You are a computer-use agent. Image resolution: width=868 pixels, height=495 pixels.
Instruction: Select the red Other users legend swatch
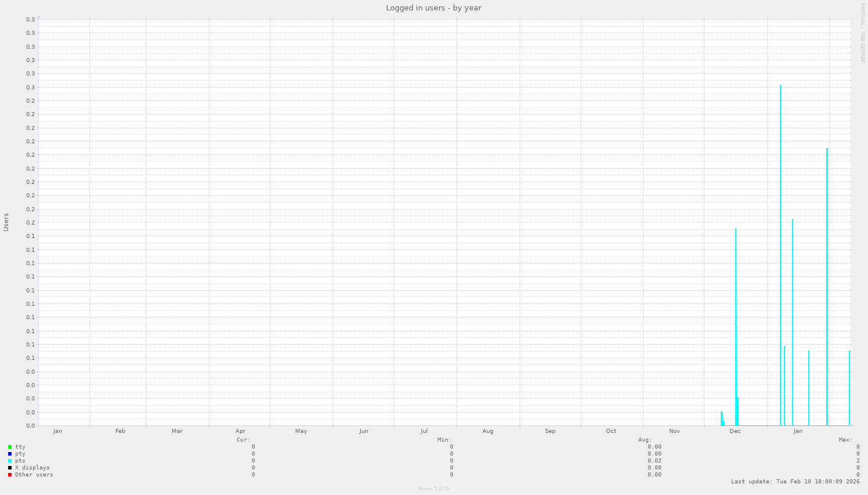click(10, 475)
